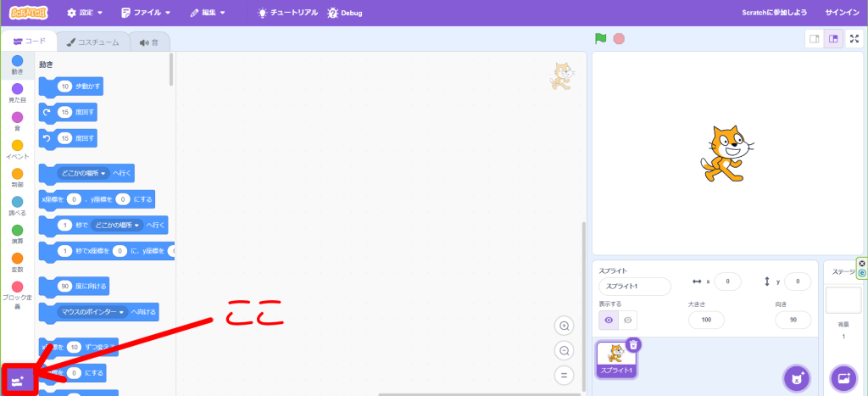This screenshot has width=868, height=396.
Task: Open the add extension button
Action: click(x=18, y=379)
